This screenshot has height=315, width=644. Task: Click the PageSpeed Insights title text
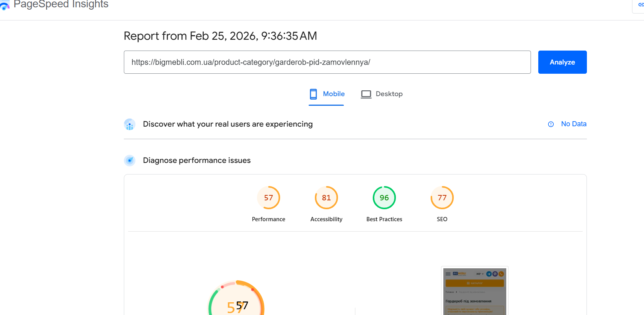(x=61, y=5)
